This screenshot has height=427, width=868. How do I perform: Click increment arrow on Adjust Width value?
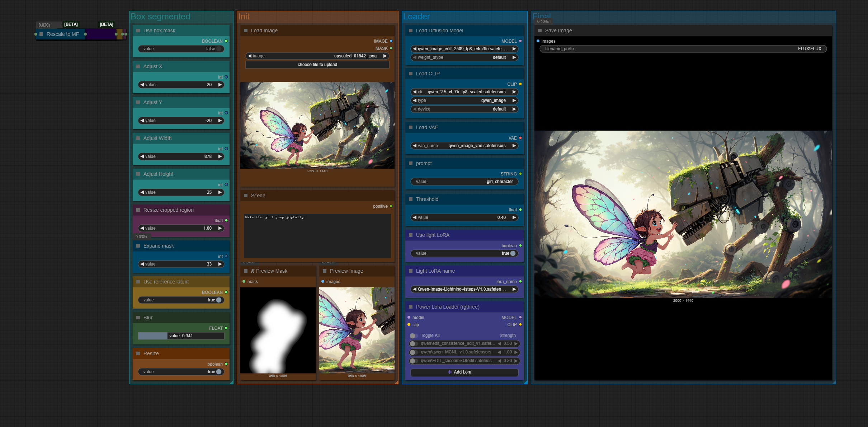(x=220, y=156)
